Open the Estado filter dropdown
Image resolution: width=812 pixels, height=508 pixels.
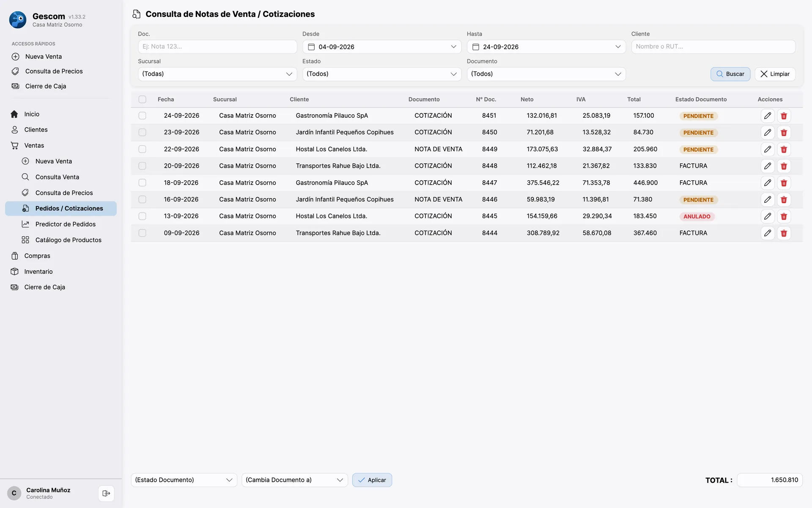(381, 74)
